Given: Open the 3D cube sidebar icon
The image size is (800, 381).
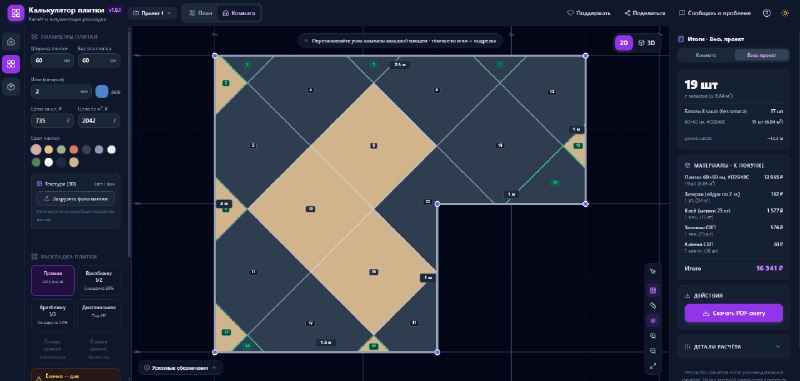Looking at the screenshot, I should coord(11,87).
